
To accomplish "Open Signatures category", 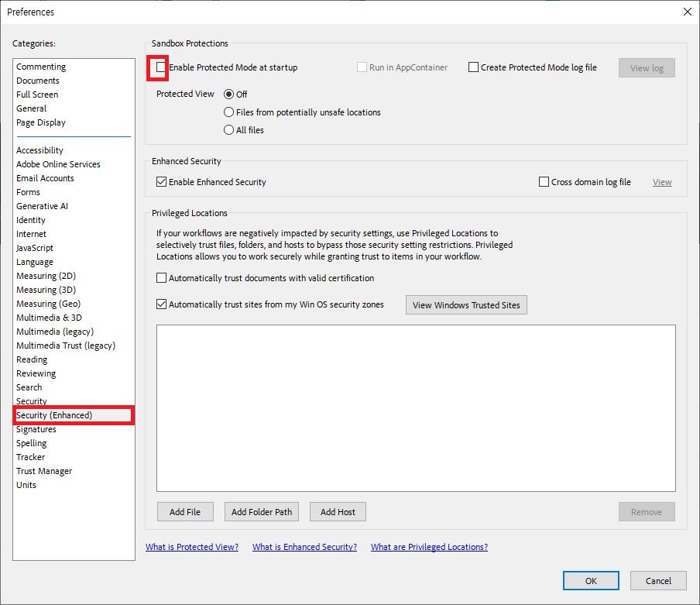I will (36, 429).
